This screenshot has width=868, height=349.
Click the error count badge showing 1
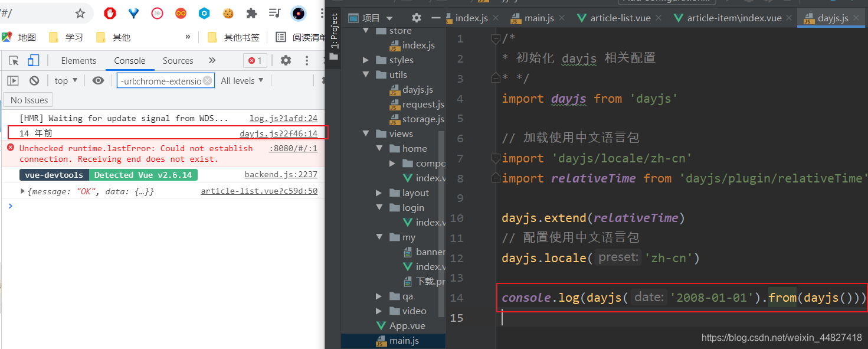coord(255,60)
